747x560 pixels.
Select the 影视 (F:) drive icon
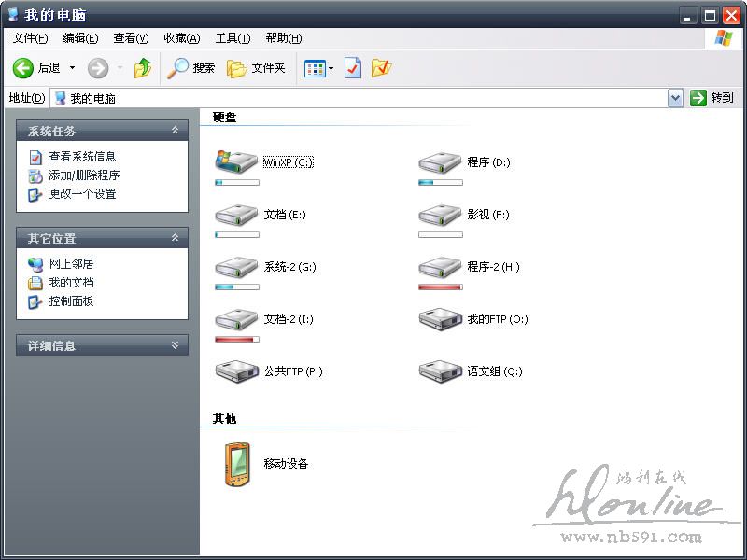(440, 215)
